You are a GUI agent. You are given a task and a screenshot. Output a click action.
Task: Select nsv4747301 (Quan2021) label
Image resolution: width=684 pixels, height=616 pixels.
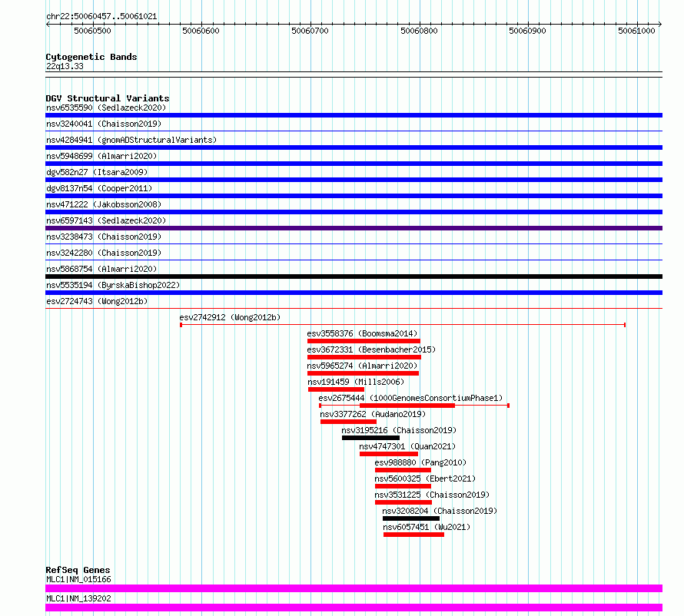pos(407,446)
